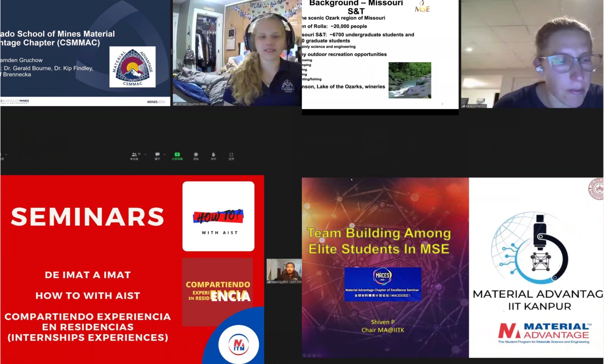
Task: Click the green Share Screen button
Action: click(177, 155)
